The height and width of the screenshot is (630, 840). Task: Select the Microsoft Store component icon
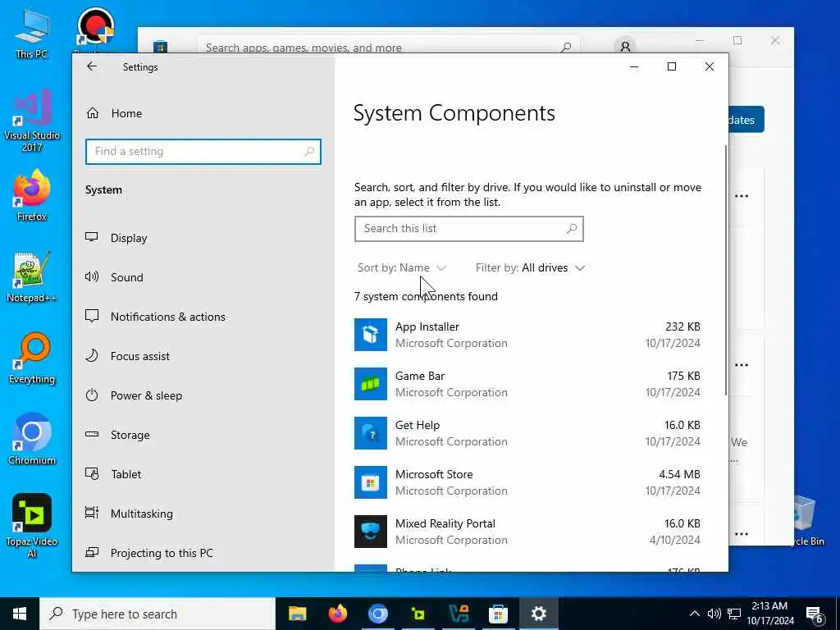[x=371, y=482]
